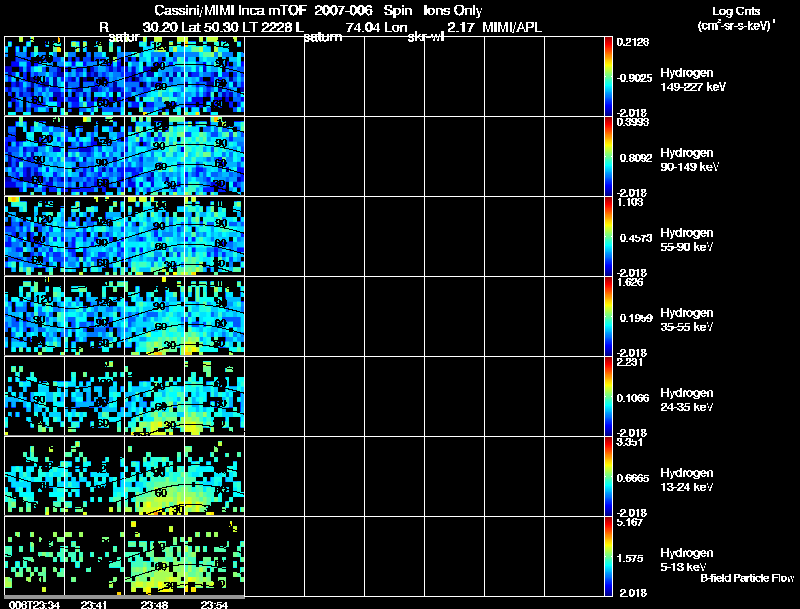Click the "B-field Particle Flow" label

click(747, 578)
